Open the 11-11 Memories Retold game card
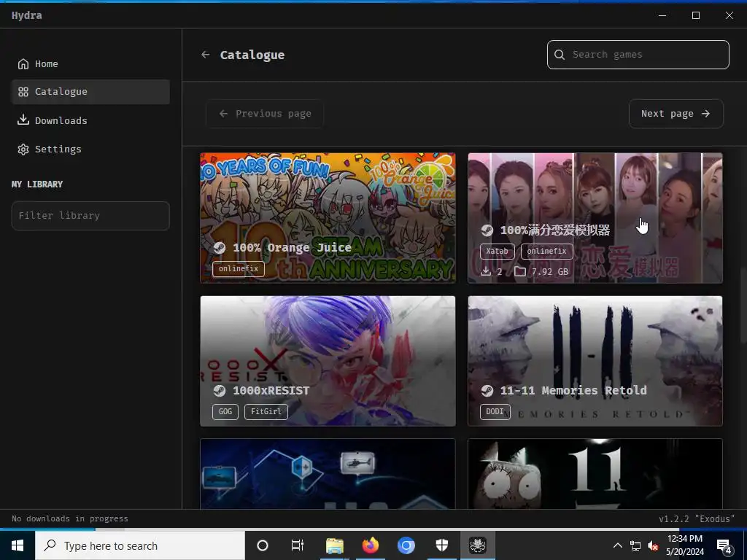This screenshot has height=560, width=747. 595,360
